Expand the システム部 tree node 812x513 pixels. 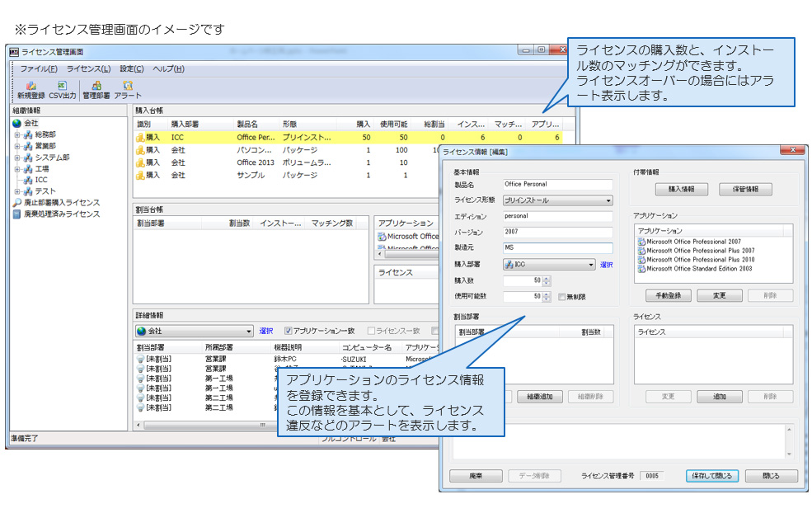(x=17, y=158)
